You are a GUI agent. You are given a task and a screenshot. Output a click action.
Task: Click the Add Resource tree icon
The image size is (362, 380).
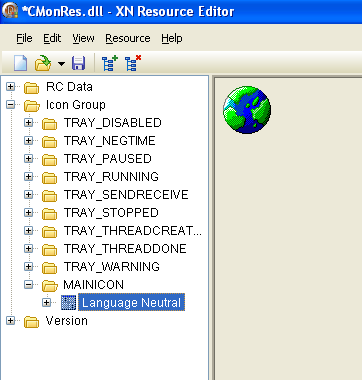(x=110, y=63)
